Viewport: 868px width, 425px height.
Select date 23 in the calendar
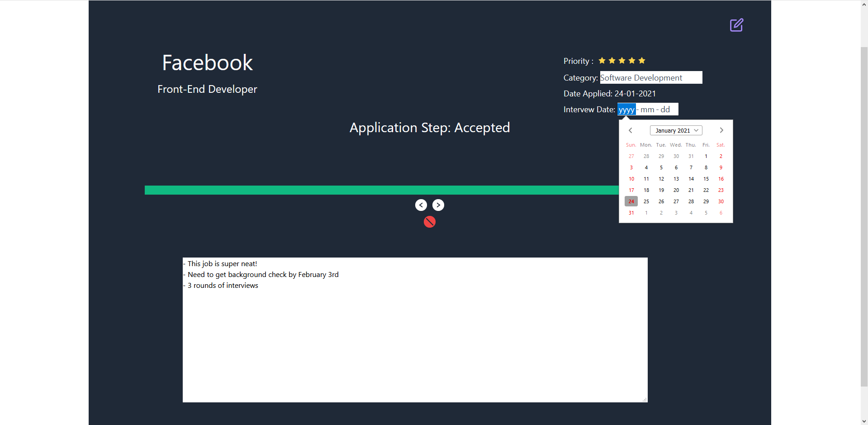[x=721, y=190]
